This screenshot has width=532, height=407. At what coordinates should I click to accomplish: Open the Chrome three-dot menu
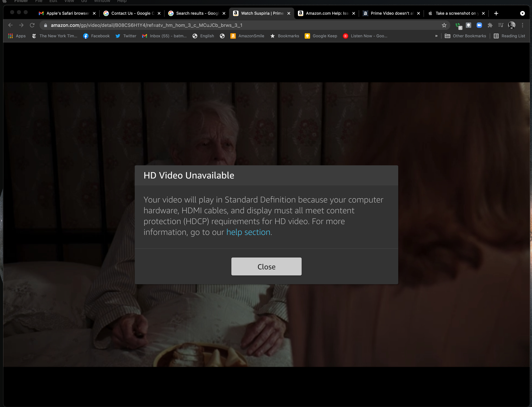point(523,25)
